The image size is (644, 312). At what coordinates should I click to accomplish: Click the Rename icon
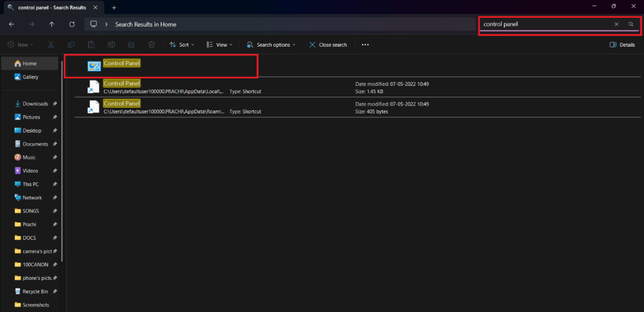tap(111, 44)
